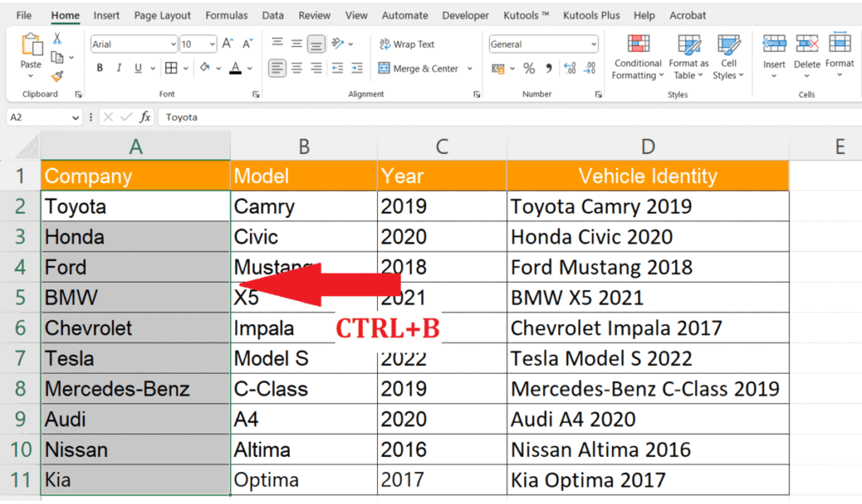Screen dimensions: 862x504
Task: Increase the cell indent
Action: [357, 68]
